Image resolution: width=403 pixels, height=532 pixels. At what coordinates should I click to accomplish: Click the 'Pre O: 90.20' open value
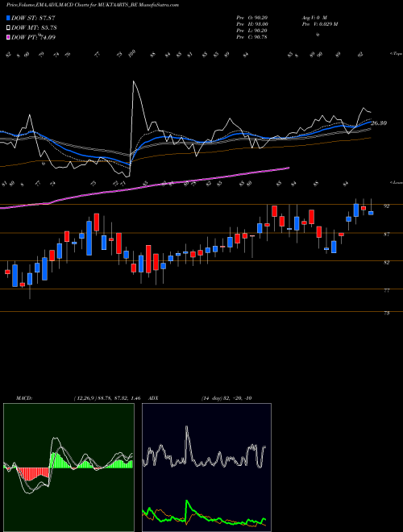252,18
